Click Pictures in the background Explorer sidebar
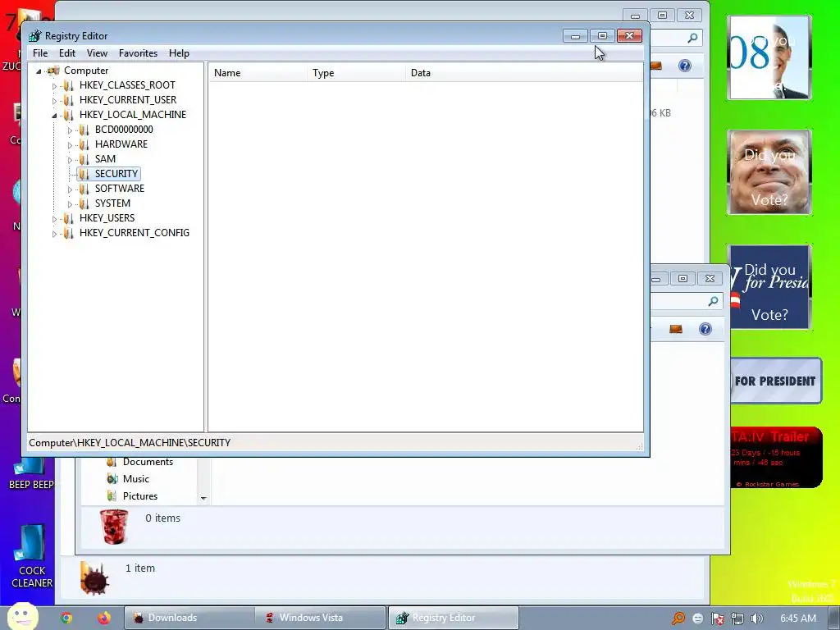Viewport: 840px width, 630px height. pos(139,496)
